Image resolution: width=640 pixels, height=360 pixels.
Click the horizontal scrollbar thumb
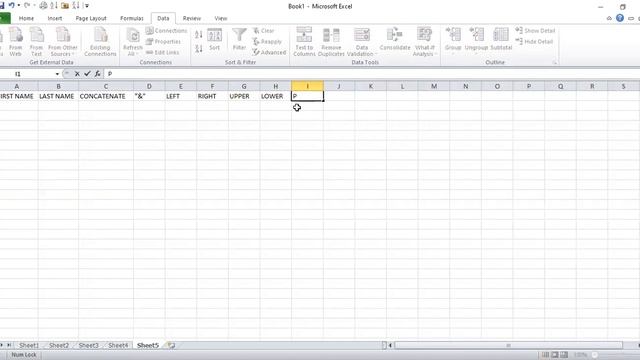508,345
